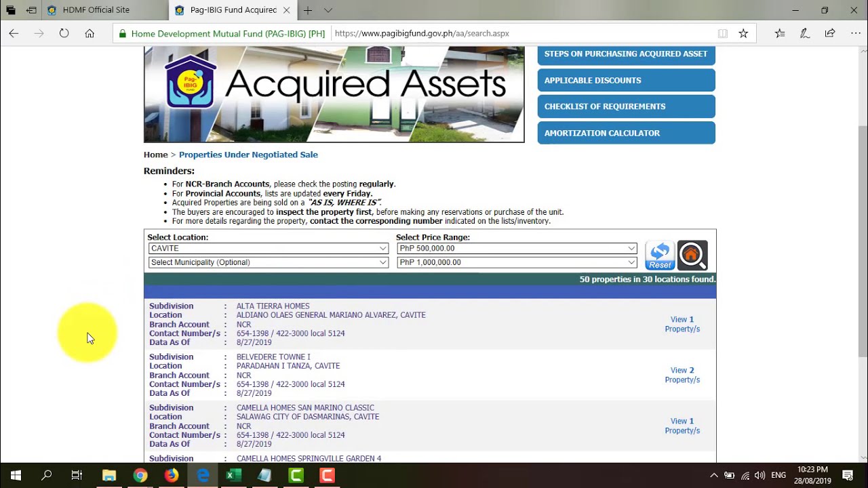Screen dimensions: 868x488
Task: Launch Google Chrome from taskbar
Action: [x=140, y=475]
